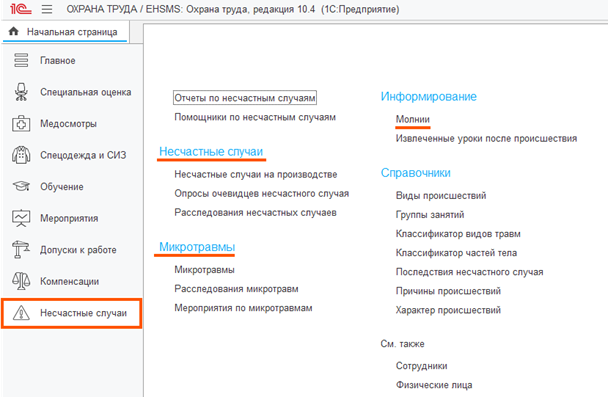The width and height of the screenshot is (608, 397).
Task: Open Расследования несчастных случаев
Action: (256, 212)
